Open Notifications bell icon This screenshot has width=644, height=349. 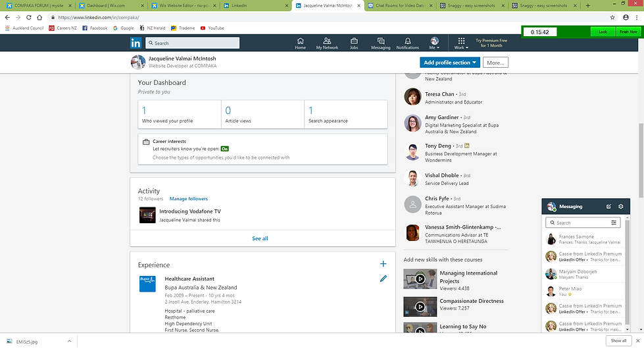click(x=407, y=43)
